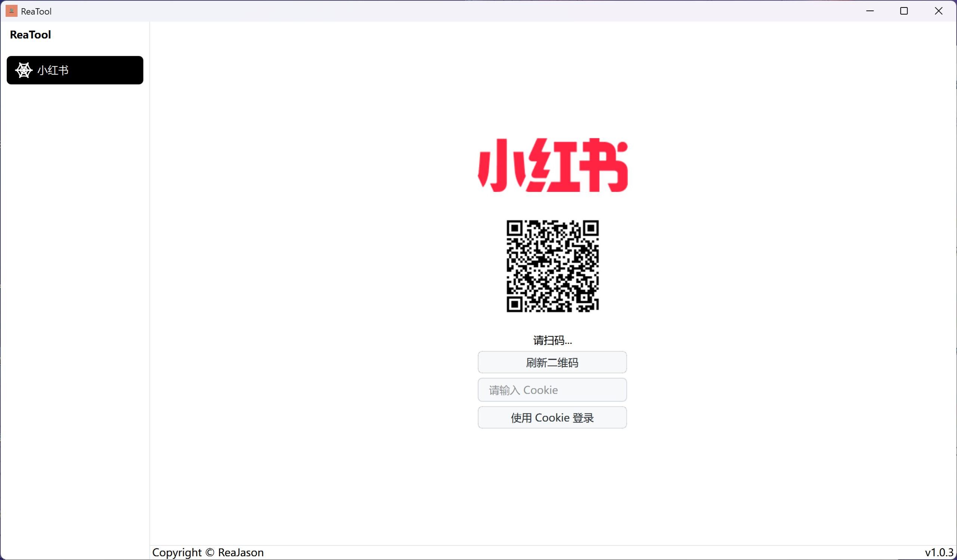
Task: Click the 刷新二维码 button
Action: pyautogui.click(x=552, y=362)
